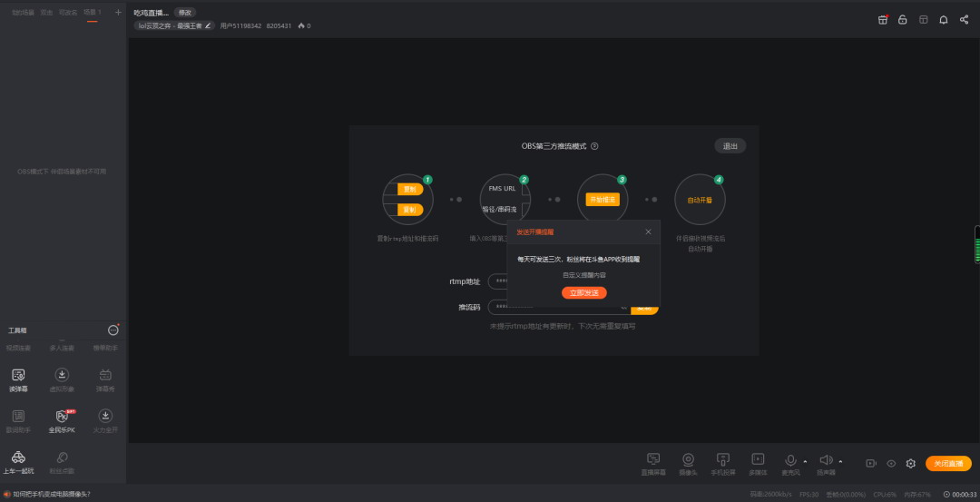Viewport: 980px width, 502px height.
Task: Start recording with the video icon
Action: [870, 463]
